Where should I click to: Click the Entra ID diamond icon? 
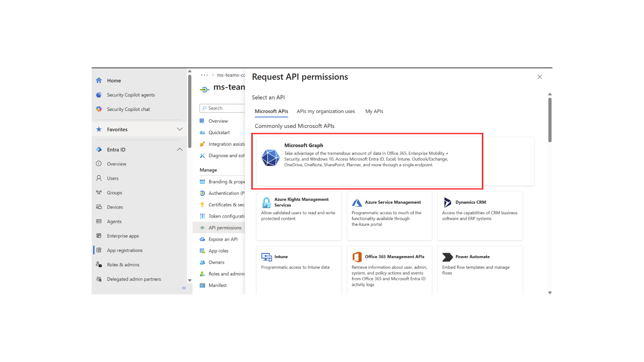[99, 149]
